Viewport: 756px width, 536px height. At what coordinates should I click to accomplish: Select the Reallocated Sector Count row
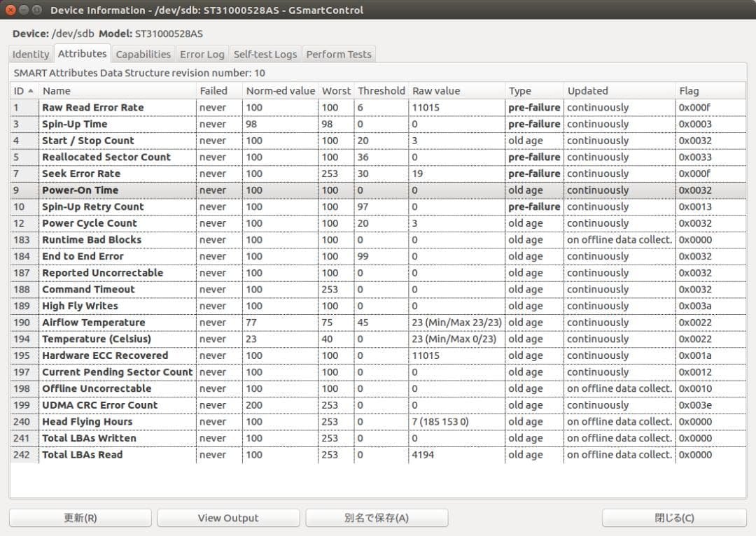pos(106,157)
